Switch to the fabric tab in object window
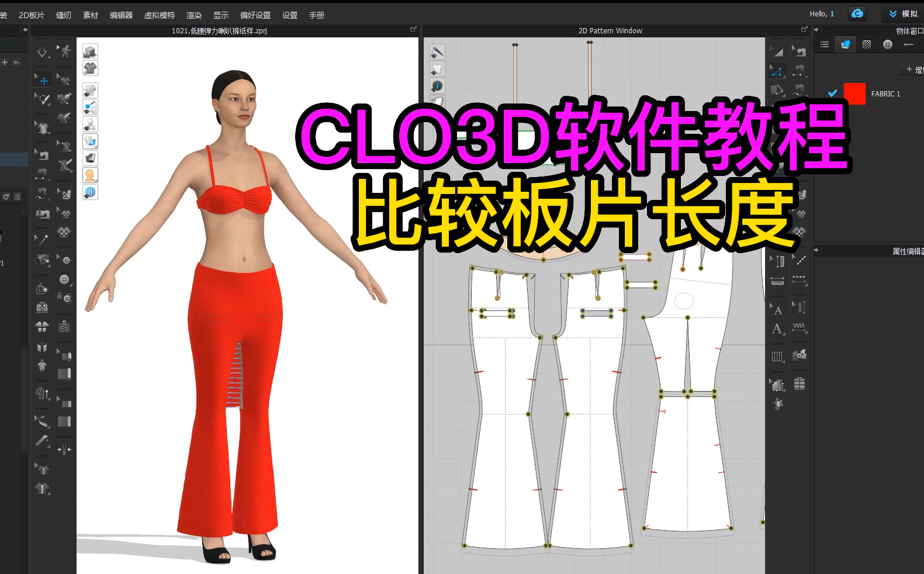This screenshot has height=574, width=924. (x=846, y=44)
